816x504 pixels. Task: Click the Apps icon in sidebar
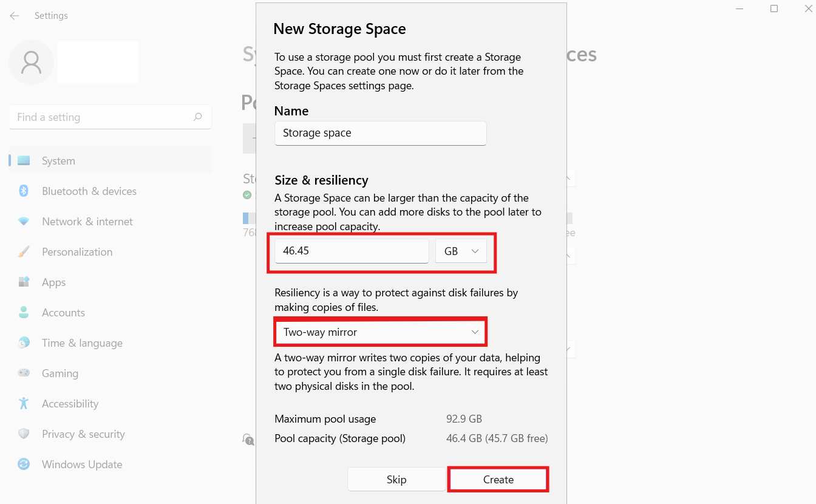click(24, 282)
